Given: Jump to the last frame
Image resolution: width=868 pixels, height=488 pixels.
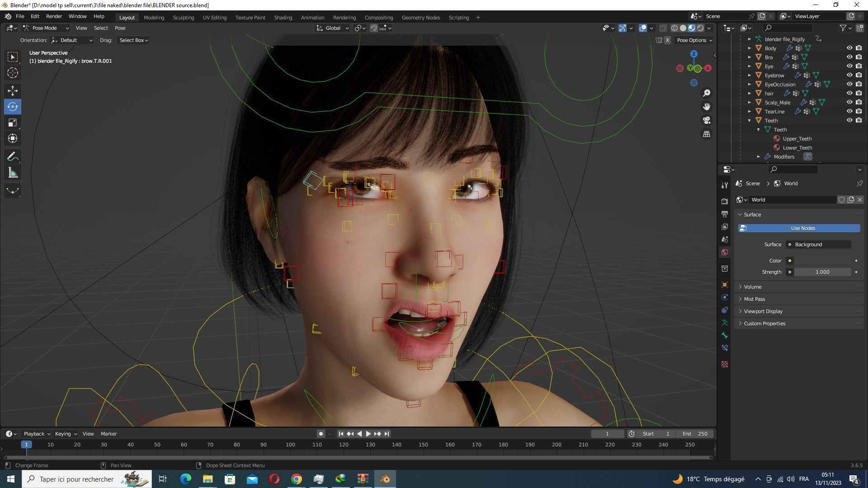Looking at the screenshot, I should (x=387, y=434).
